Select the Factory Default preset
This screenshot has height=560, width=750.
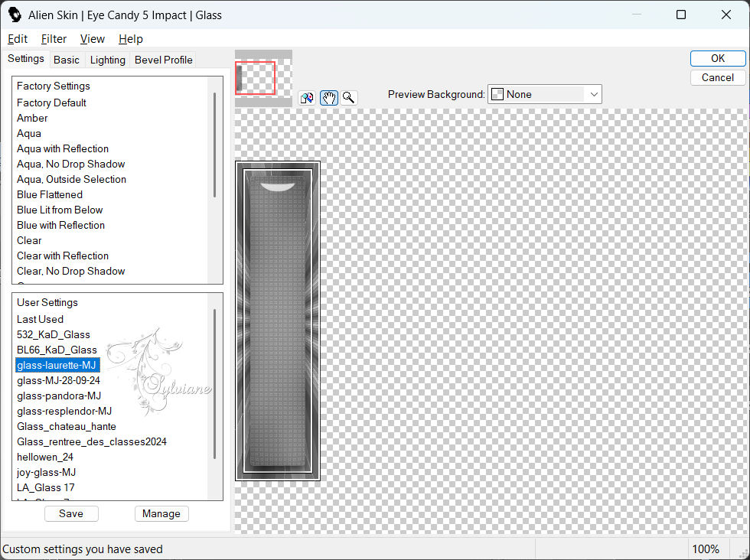pos(51,103)
